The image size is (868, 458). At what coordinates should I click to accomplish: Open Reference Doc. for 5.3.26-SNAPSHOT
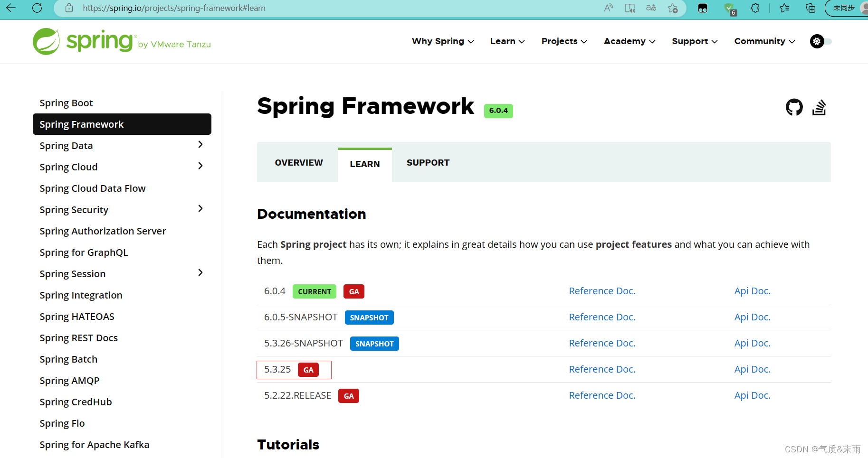coord(602,343)
